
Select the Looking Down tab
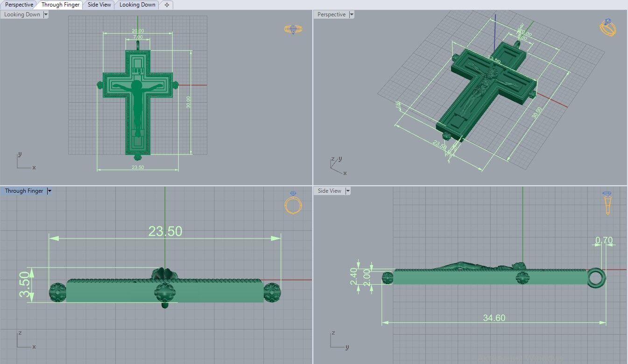click(x=137, y=5)
